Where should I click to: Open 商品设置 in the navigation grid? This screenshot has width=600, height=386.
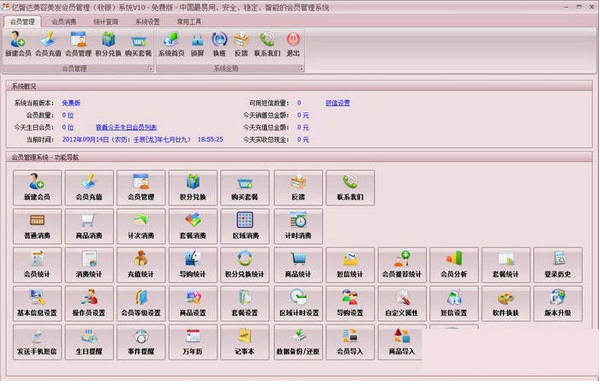(193, 304)
